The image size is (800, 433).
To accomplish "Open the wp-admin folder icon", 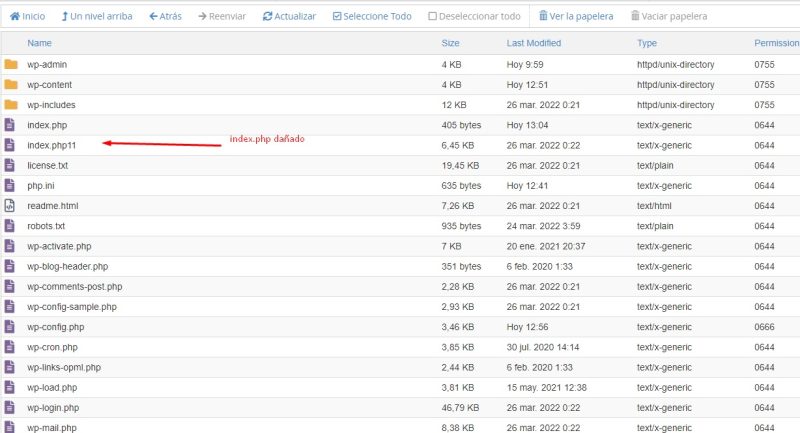I will point(11,65).
